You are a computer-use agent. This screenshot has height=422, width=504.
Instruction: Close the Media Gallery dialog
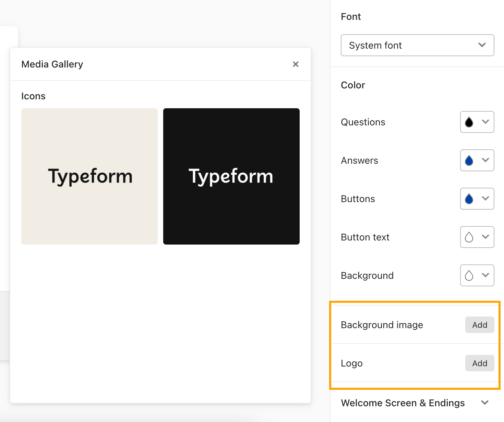[x=296, y=64]
